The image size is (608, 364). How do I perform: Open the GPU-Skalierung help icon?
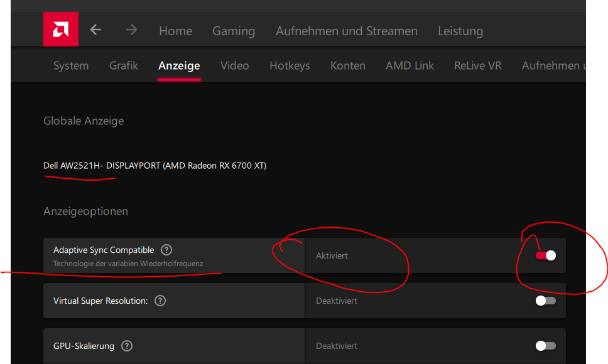tap(126, 346)
